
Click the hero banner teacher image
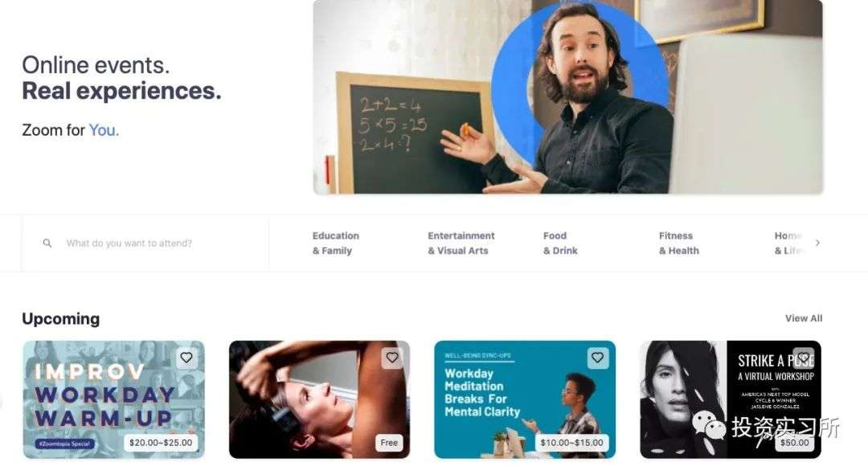(x=568, y=96)
